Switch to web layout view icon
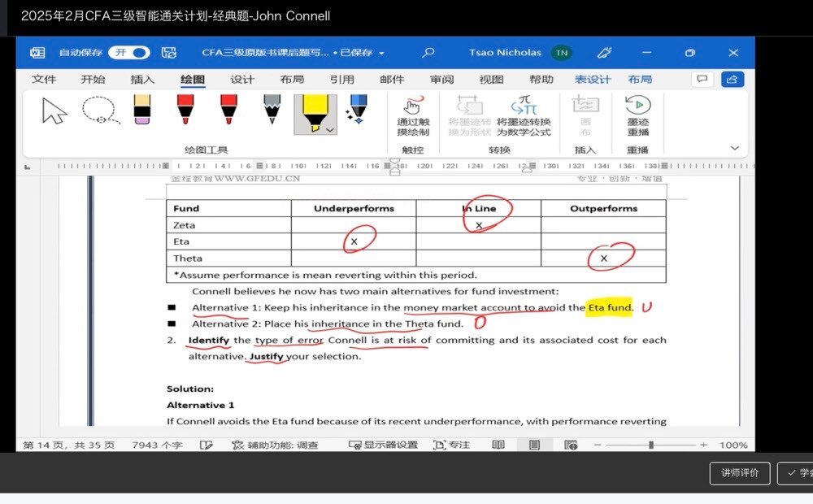 point(571,445)
